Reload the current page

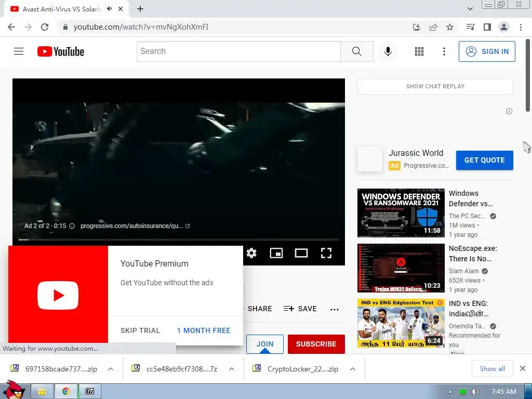point(45,27)
